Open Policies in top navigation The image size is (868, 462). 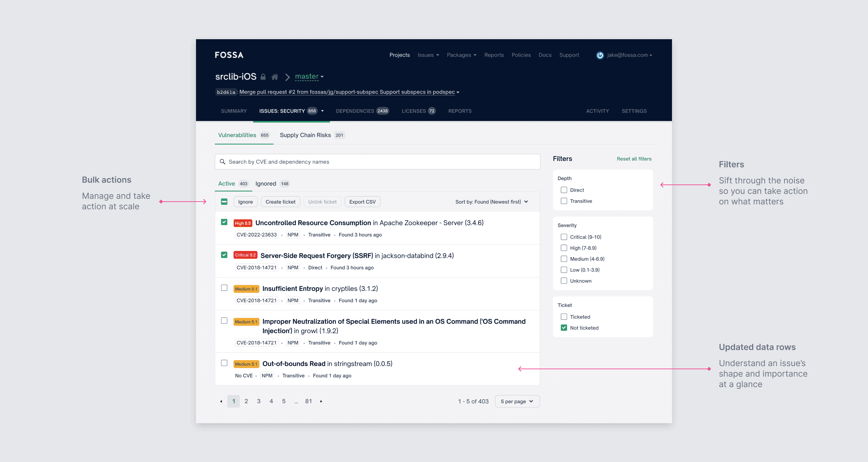coord(521,55)
